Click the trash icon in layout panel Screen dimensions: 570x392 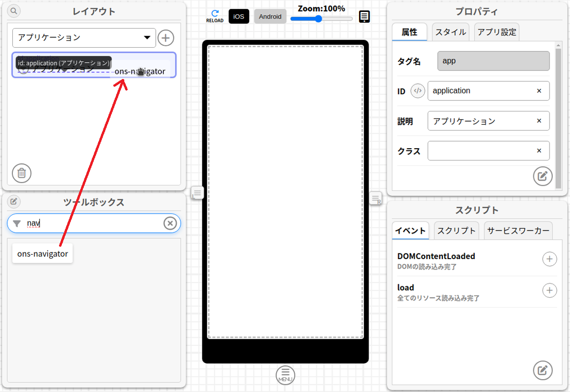pyautogui.click(x=21, y=173)
